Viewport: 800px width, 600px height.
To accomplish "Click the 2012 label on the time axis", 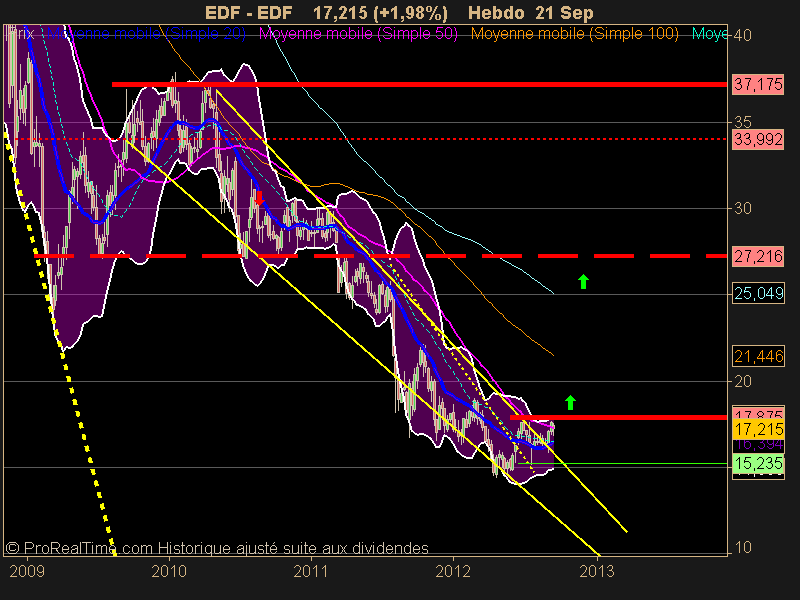I will [x=453, y=571].
